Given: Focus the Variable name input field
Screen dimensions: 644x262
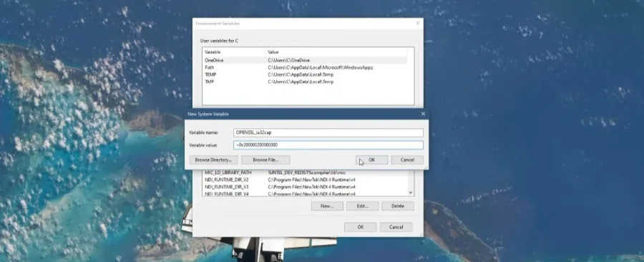Looking at the screenshot, I should [x=328, y=132].
